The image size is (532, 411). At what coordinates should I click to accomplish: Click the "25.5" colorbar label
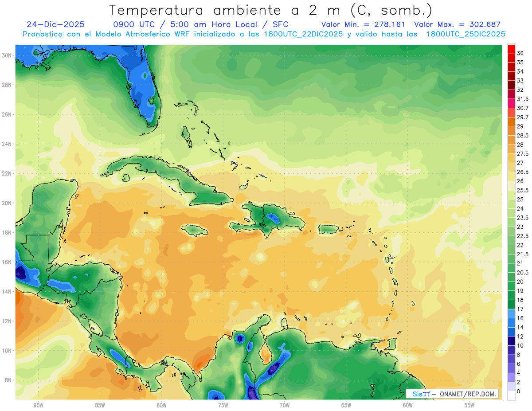point(523,191)
